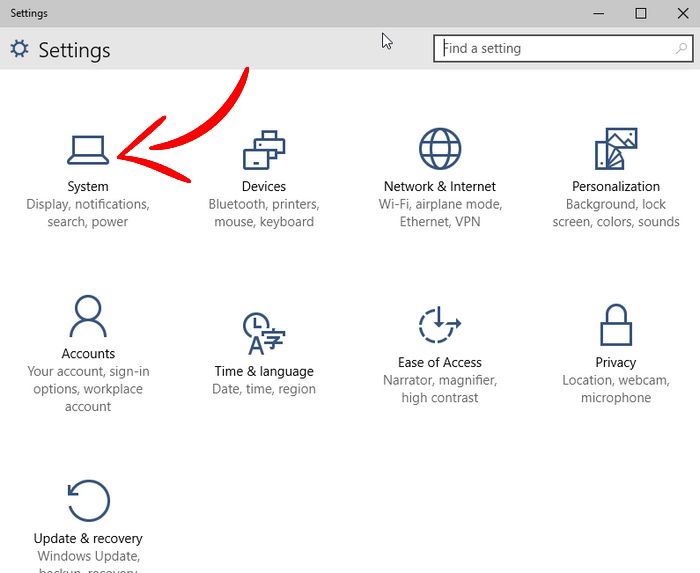Screen dimensions: 700x573
Task: Open the System laptop icon
Action: [x=88, y=150]
